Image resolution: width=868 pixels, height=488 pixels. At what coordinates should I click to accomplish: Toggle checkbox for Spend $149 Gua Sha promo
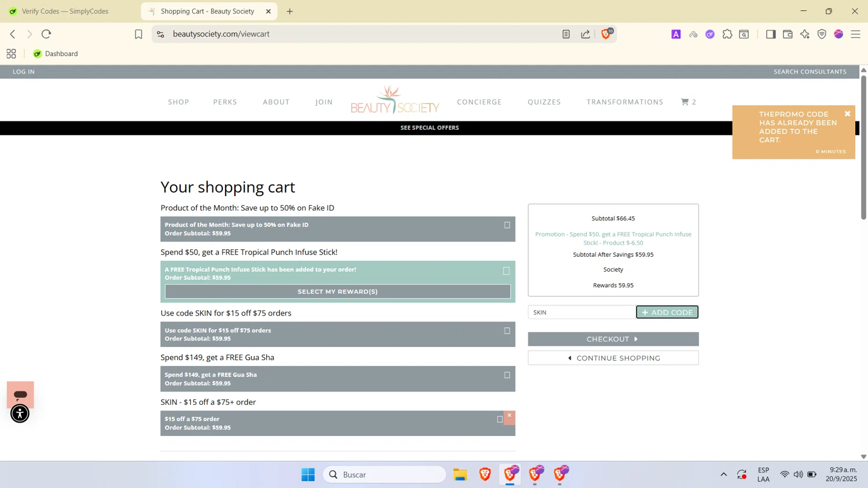coord(507,375)
